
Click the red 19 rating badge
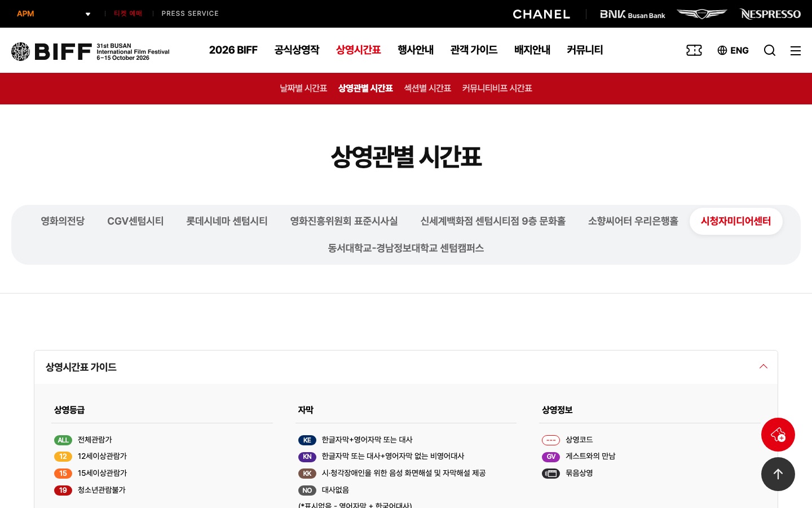pyautogui.click(x=63, y=491)
